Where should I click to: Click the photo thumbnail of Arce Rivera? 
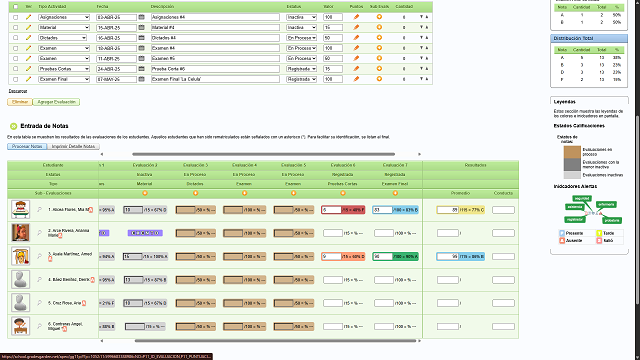[x=20, y=233]
